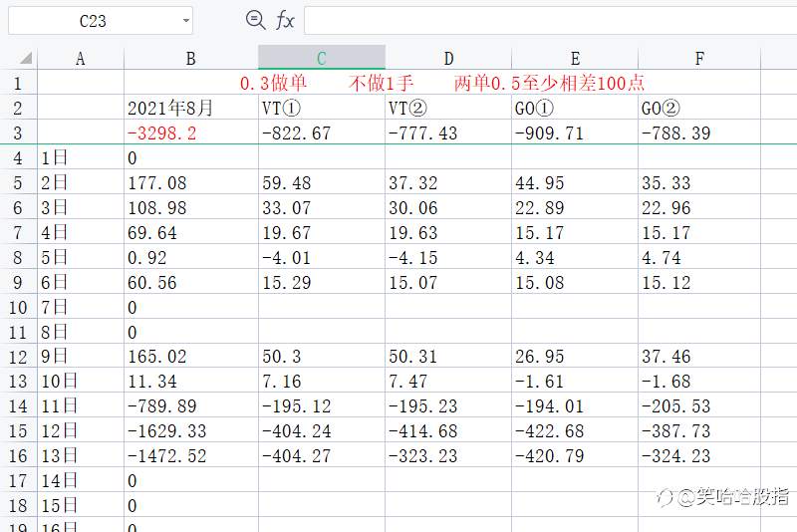The height and width of the screenshot is (532, 797).
Task: Click into the formula bar input
Action: tap(551, 21)
